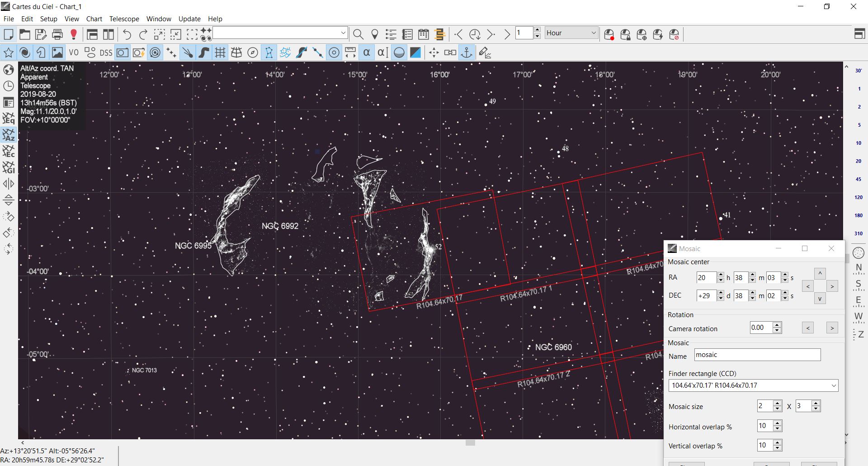This screenshot has width=868, height=466.
Task: Open the Telescope menu
Action: click(124, 19)
